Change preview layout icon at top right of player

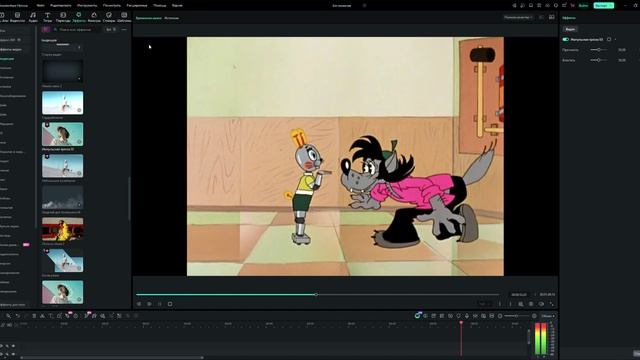tap(551, 17)
